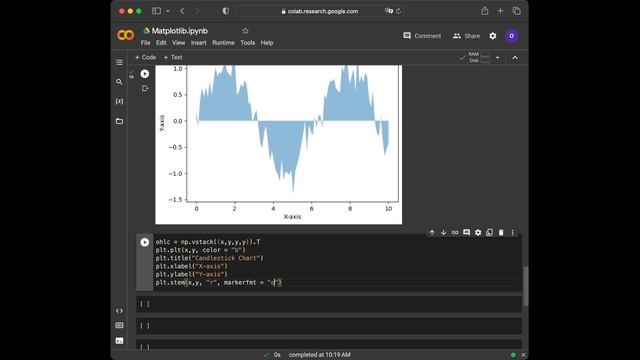This screenshot has width=640, height=360.
Task: Open the Command palette icon
Action: click(x=119, y=325)
